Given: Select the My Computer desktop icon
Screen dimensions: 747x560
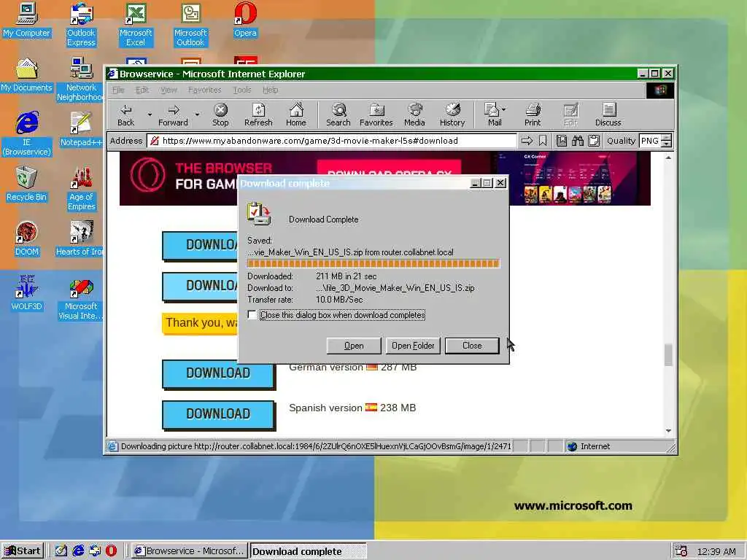Looking at the screenshot, I should (26, 20).
